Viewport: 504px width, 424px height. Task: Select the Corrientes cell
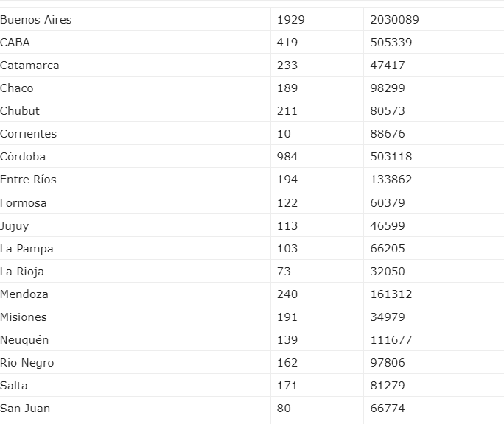tap(28, 134)
